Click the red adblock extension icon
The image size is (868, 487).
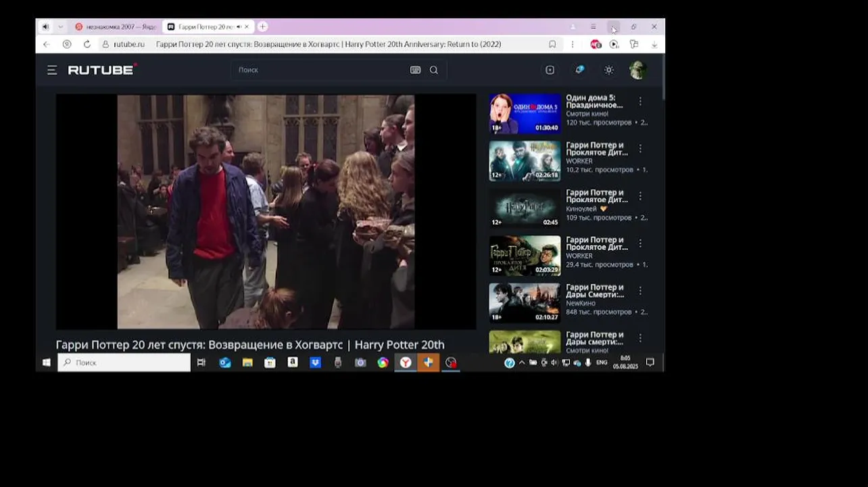point(596,44)
